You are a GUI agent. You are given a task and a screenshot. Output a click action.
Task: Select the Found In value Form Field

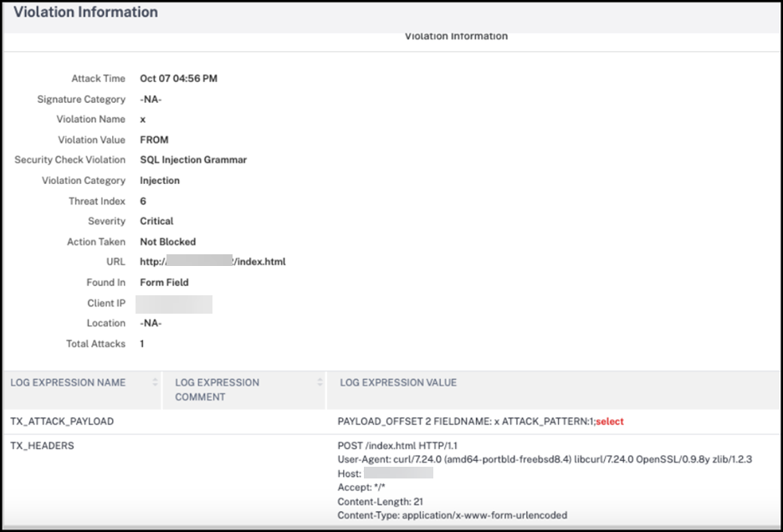tap(164, 283)
